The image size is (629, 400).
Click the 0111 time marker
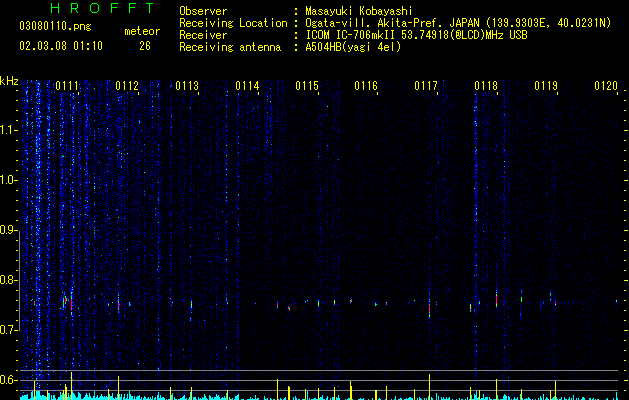click(67, 86)
